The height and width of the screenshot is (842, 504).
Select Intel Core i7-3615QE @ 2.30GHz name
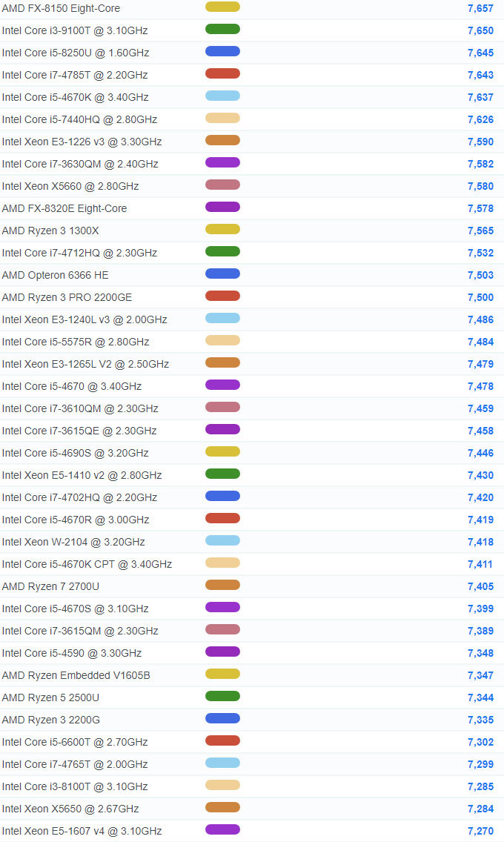(79, 431)
